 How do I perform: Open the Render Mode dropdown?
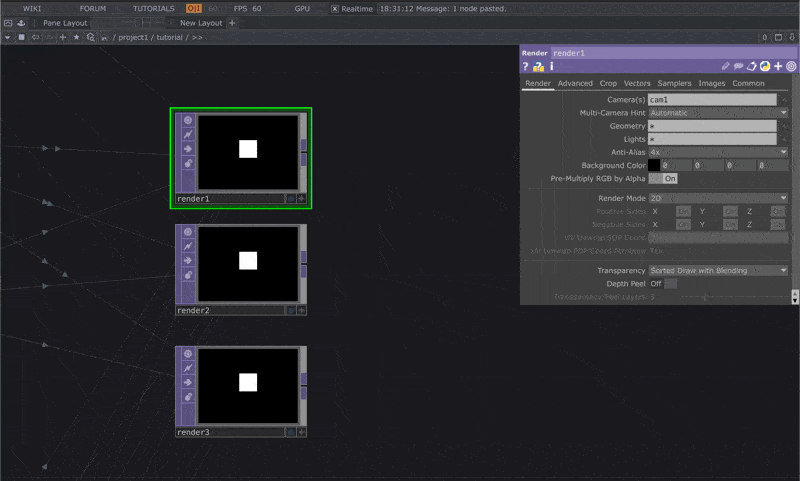click(718, 198)
